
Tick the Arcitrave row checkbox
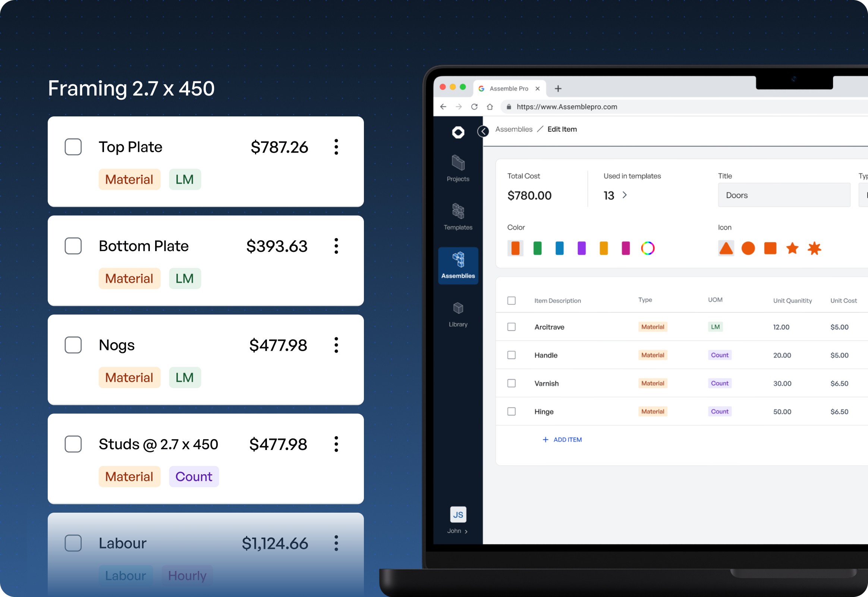point(512,327)
